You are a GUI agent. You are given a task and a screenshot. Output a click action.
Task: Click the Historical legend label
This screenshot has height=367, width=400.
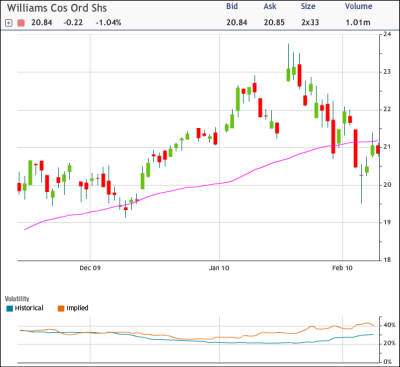[x=29, y=308]
